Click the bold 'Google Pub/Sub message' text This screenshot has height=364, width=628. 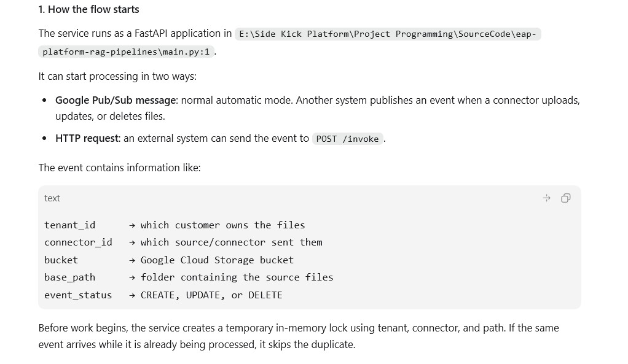pos(116,100)
